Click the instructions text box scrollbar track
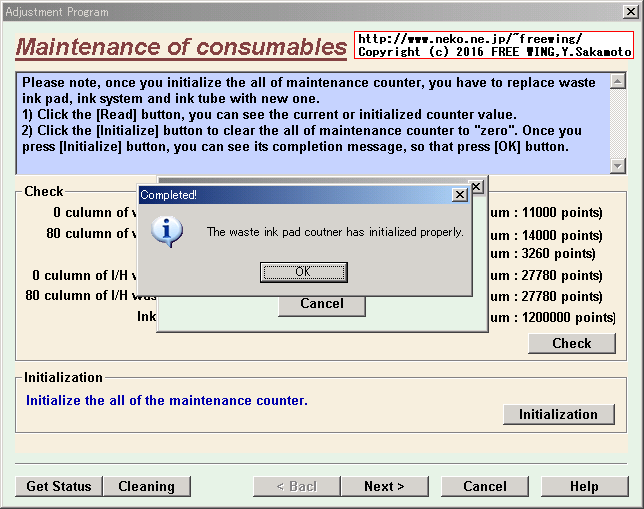 click(x=617, y=120)
